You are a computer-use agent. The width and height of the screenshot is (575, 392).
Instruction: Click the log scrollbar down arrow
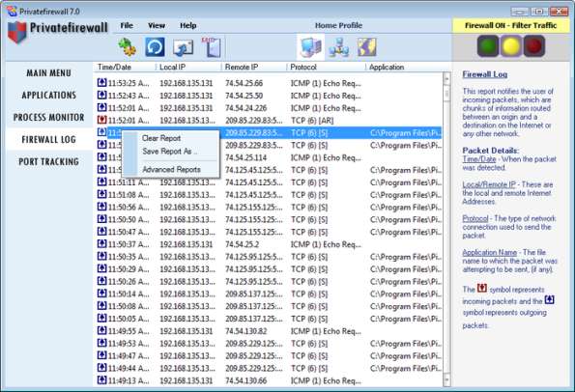pos(446,379)
